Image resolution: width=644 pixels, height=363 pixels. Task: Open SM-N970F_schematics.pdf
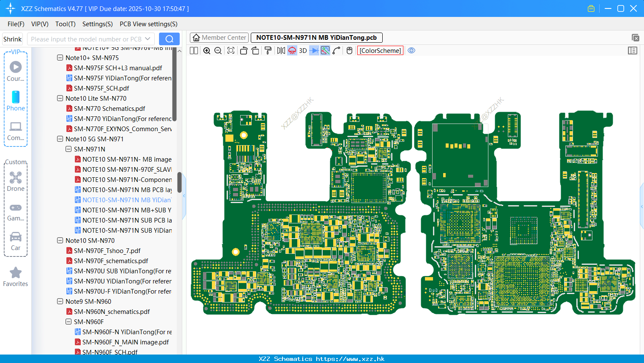tap(111, 261)
